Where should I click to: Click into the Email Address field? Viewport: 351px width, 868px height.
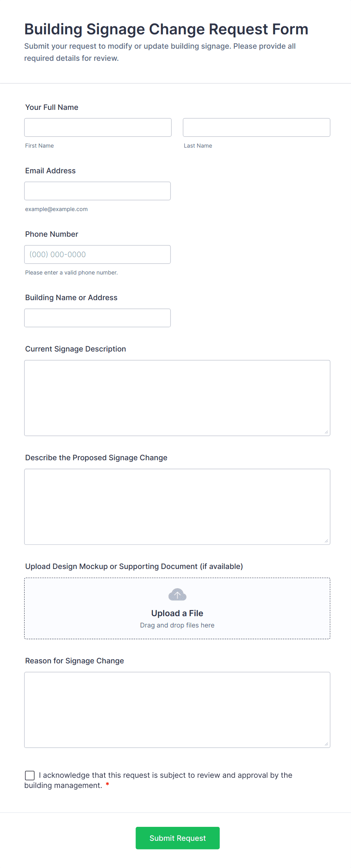97,191
